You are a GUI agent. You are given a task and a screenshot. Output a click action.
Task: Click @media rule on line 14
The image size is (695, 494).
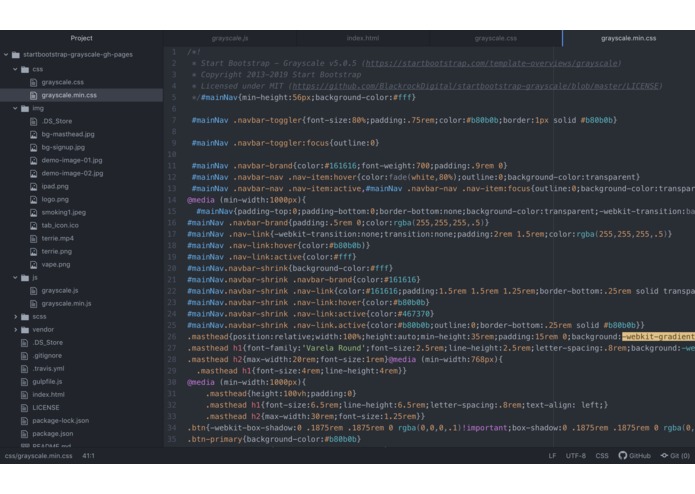(x=201, y=200)
